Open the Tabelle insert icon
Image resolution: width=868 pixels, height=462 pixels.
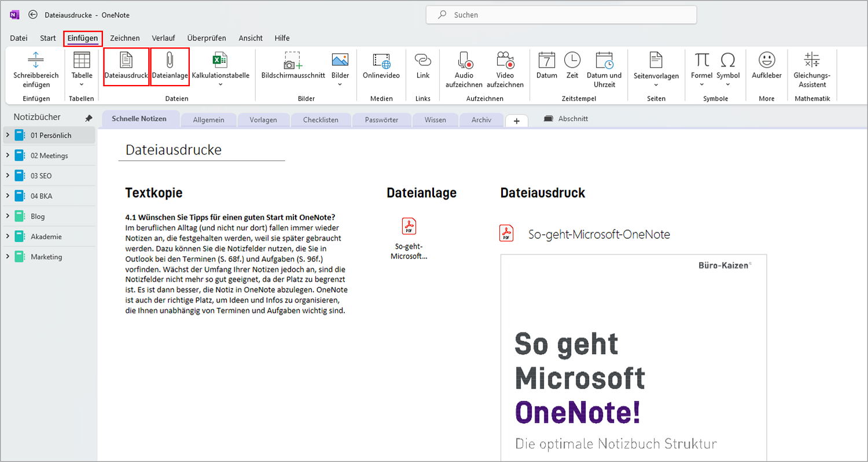(82, 60)
